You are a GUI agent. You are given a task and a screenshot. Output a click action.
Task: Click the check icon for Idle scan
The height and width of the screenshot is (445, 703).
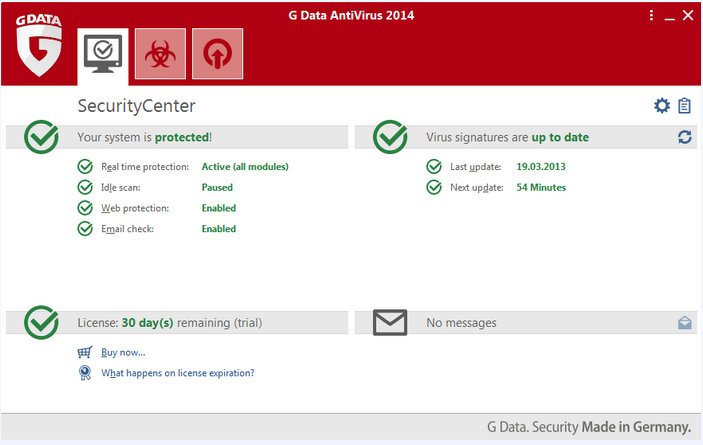click(x=85, y=187)
